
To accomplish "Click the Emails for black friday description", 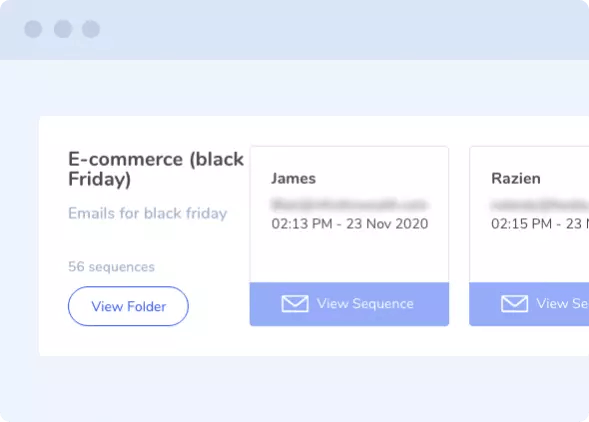I will 148,213.
